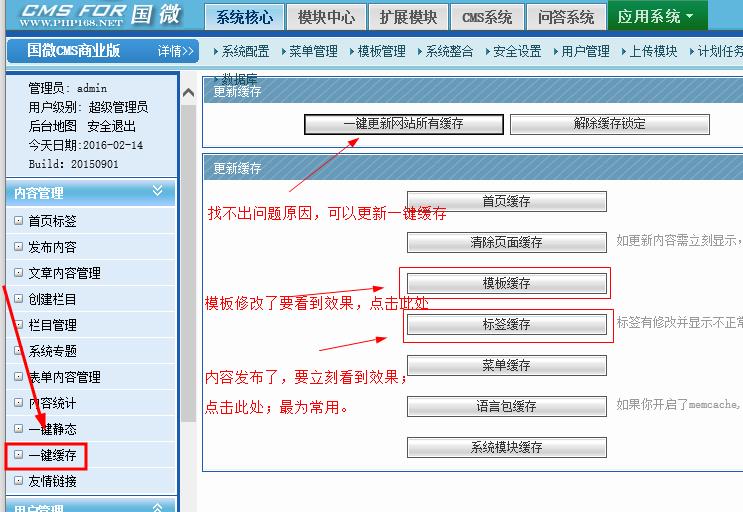743x512 pixels.
Task: Open the 问答系统 tab
Action: (x=565, y=17)
